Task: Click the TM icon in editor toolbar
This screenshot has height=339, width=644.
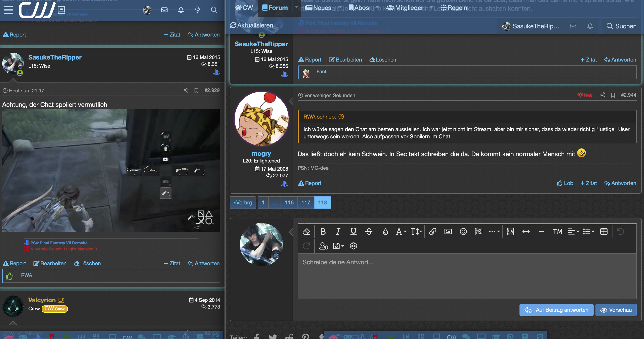Action: (557, 231)
